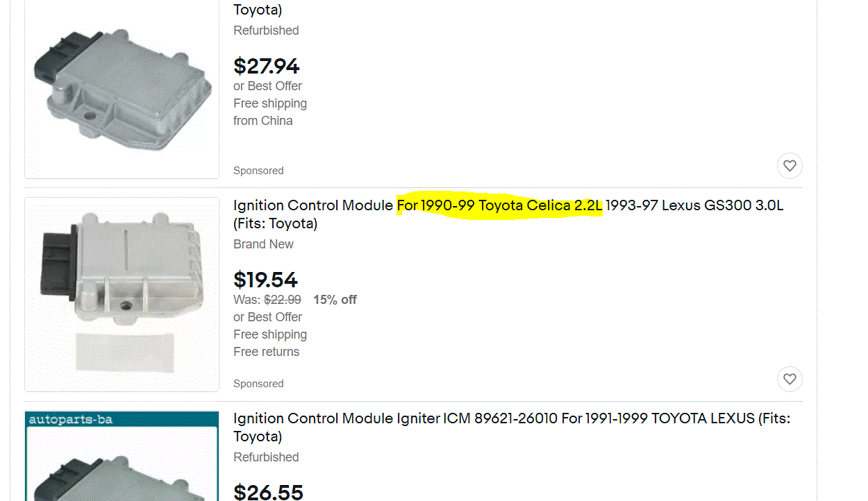This screenshot has height=501, width=868.
Task: Click the Sponsored label under the $27.94 listing
Action: [x=258, y=171]
